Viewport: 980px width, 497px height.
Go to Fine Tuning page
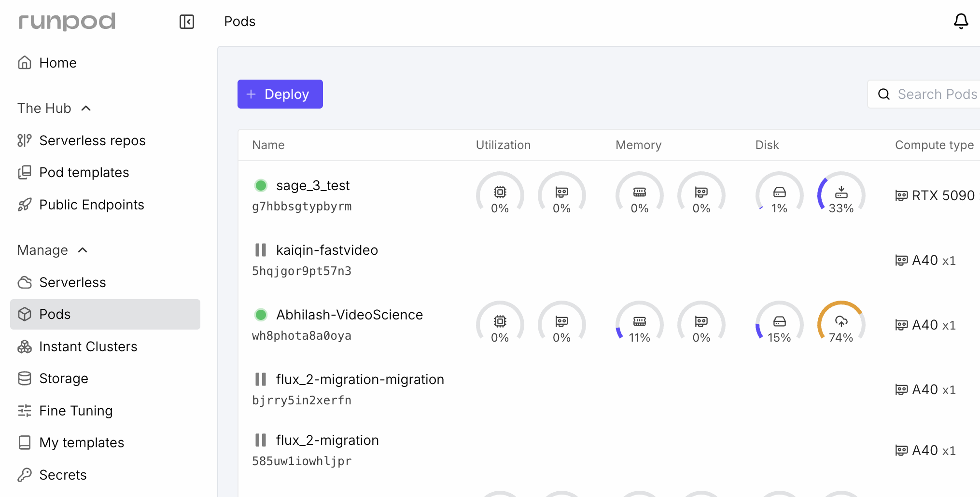tap(76, 411)
